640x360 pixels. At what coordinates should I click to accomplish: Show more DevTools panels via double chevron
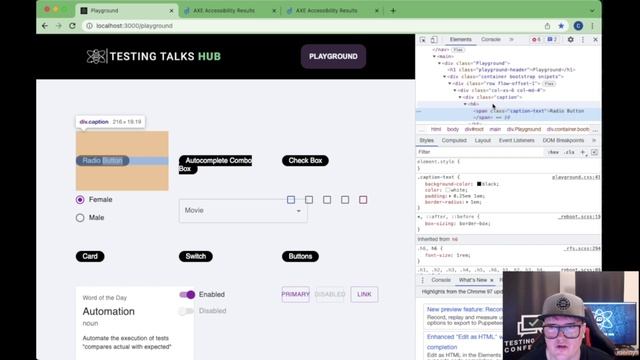pyautogui.click(x=511, y=40)
